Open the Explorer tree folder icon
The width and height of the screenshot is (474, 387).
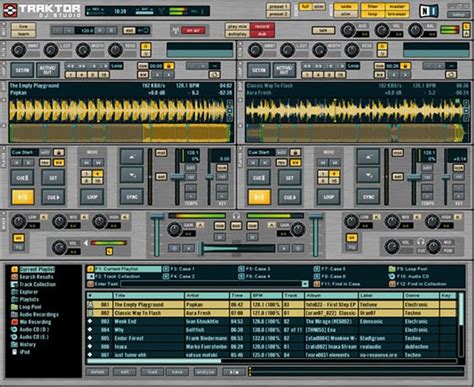[x=14, y=292]
